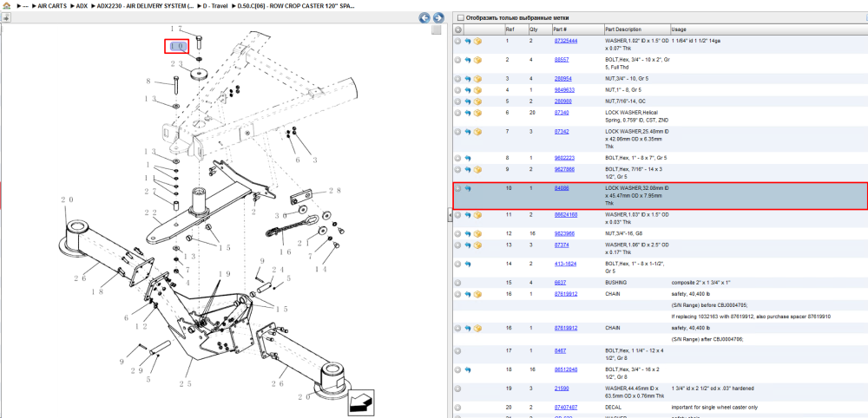Select callout 17 in the diagram
The image size is (868, 418).
(x=176, y=29)
